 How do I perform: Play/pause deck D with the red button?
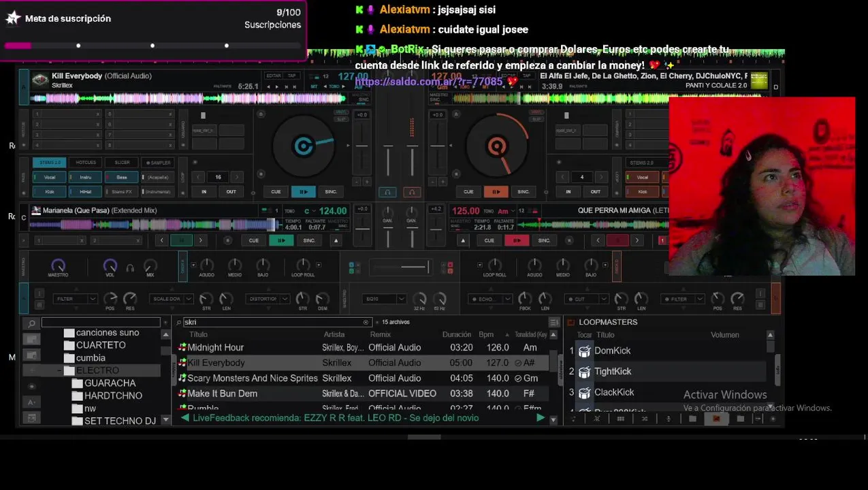[517, 240]
